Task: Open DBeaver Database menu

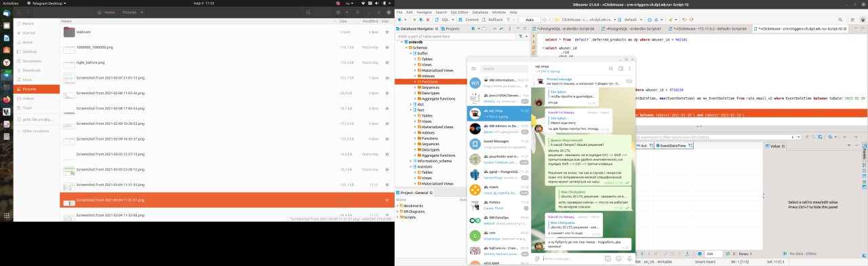Action: pyautogui.click(x=480, y=12)
